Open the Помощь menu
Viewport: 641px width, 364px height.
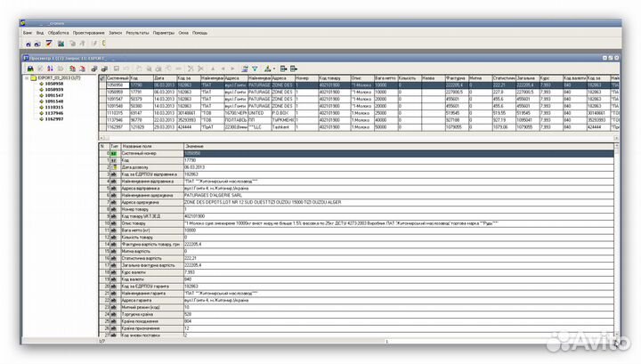click(x=199, y=33)
